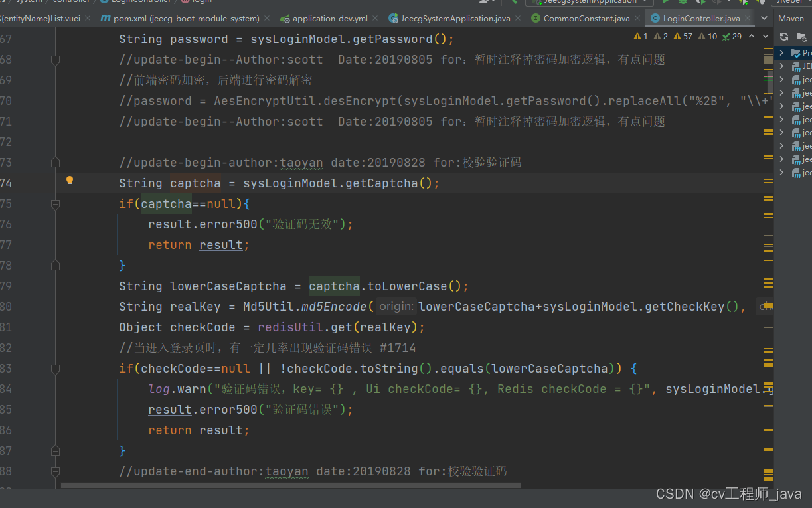Collapse the if block at line 83
Viewport: 812px width, 508px height.
(55, 369)
